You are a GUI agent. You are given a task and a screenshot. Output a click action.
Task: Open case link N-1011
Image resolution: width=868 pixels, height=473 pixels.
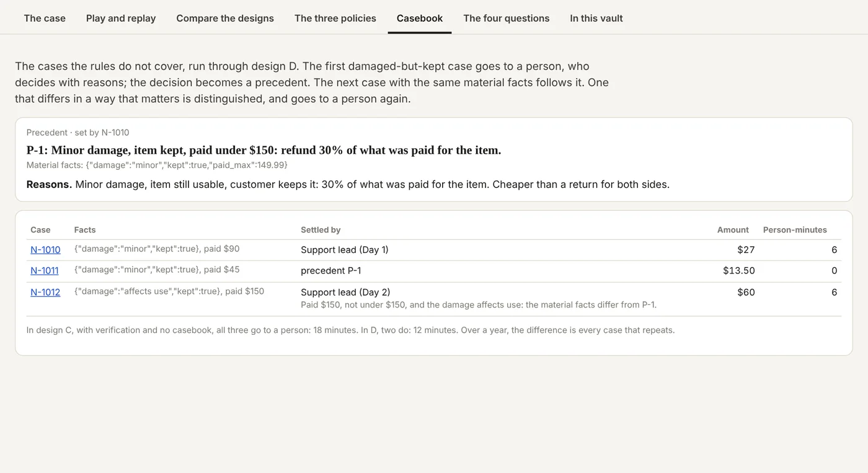point(45,271)
